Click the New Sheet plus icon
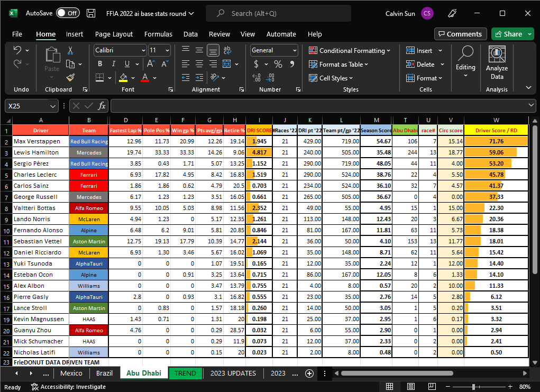Image resolution: width=540 pixels, height=392 pixels. click(309, 373)
